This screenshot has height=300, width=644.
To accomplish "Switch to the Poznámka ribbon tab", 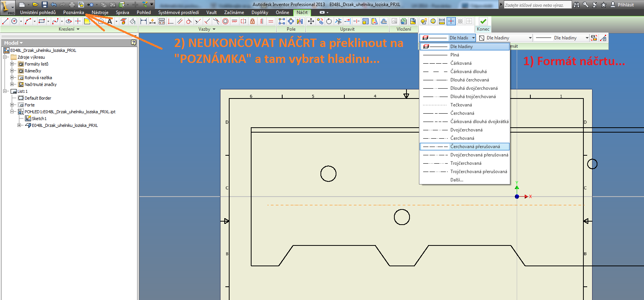I will 73,12.
